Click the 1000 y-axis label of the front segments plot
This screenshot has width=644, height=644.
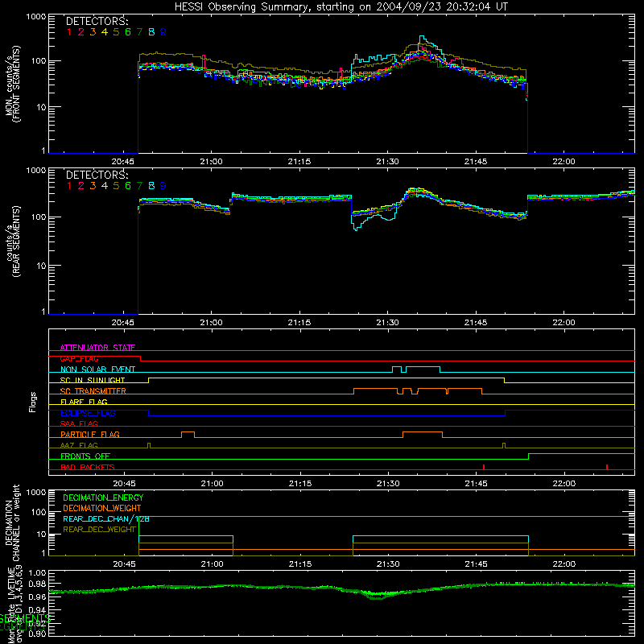pos(35,17)
